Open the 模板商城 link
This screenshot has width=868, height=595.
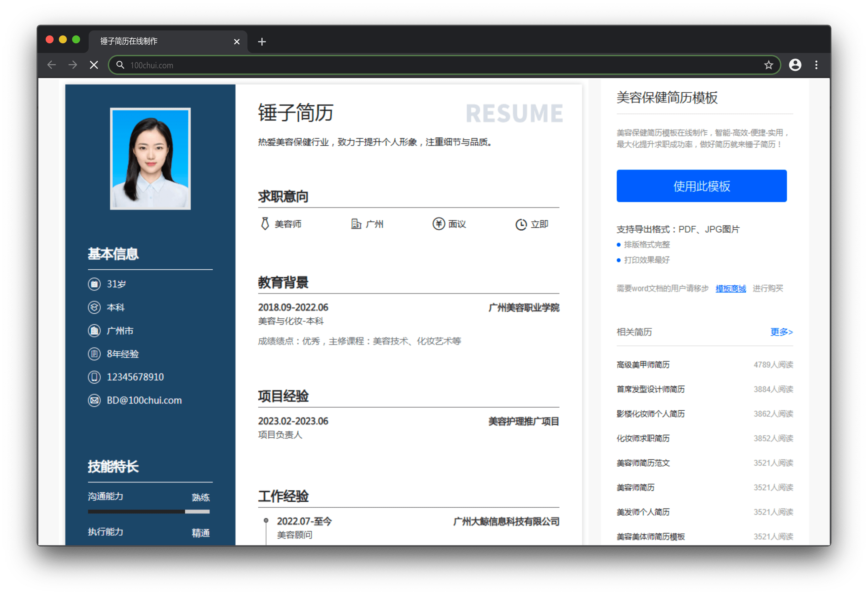pos(730,289)
